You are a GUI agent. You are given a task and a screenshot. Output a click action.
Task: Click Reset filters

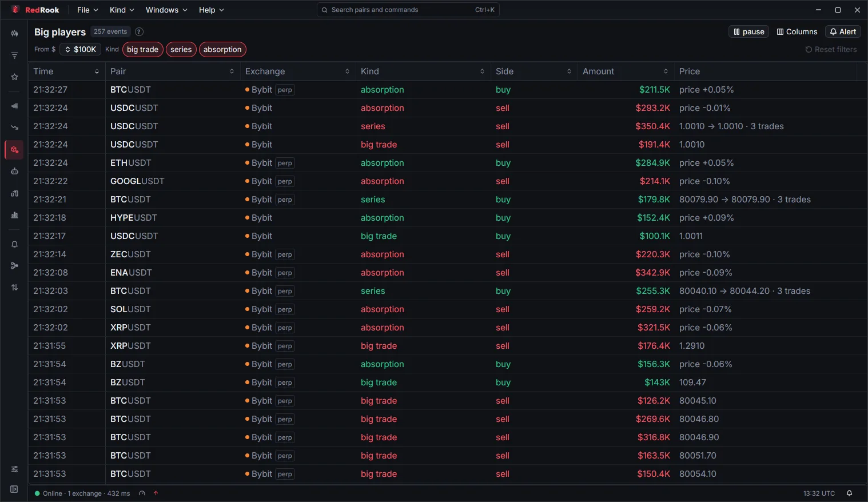point(831,50)
